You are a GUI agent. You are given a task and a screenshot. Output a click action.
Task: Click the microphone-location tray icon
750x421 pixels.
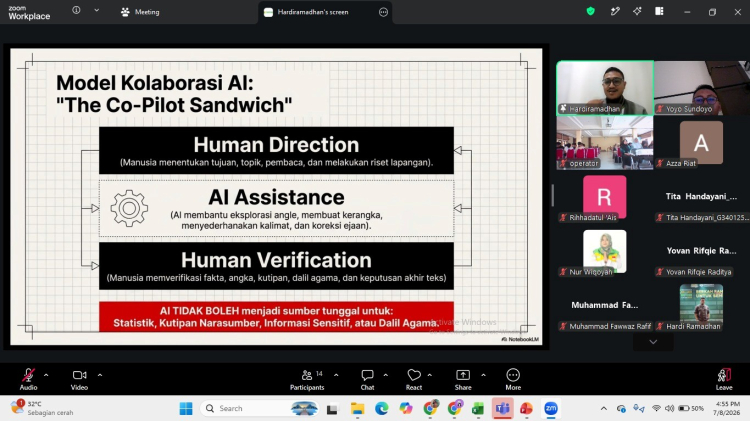[639, 409]
